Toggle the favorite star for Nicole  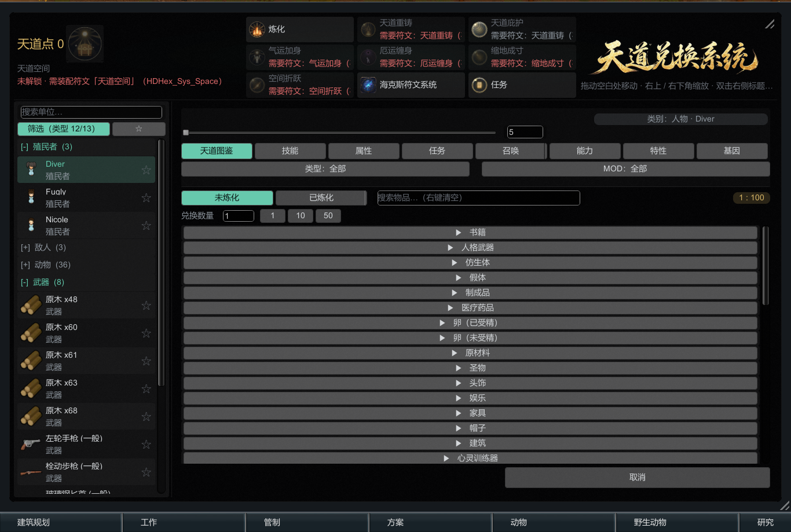point(146,226)
